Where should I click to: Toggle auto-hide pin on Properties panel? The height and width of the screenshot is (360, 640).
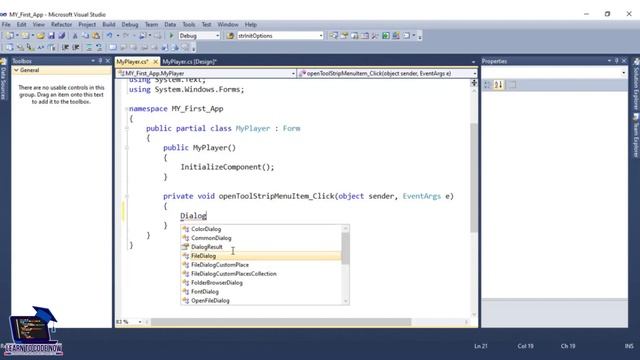click(616, 61)
